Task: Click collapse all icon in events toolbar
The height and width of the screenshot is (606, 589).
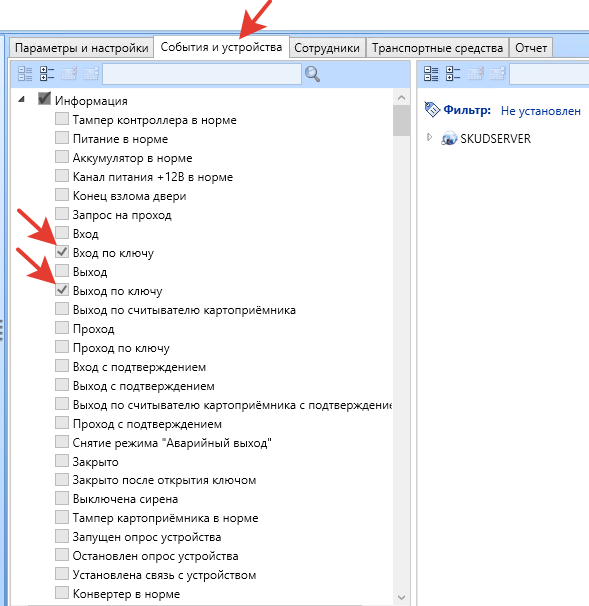Action: click(25, 73)
